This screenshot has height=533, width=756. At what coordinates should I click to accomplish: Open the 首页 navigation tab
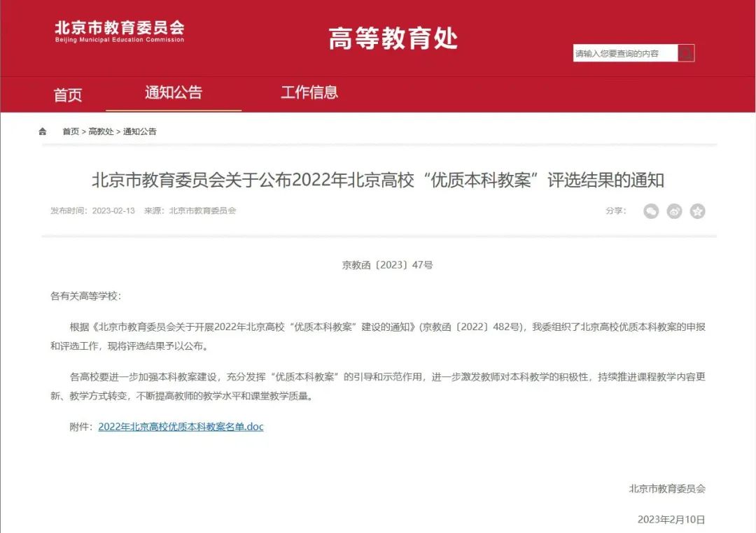pyautogui.click(x=67, y=94)
